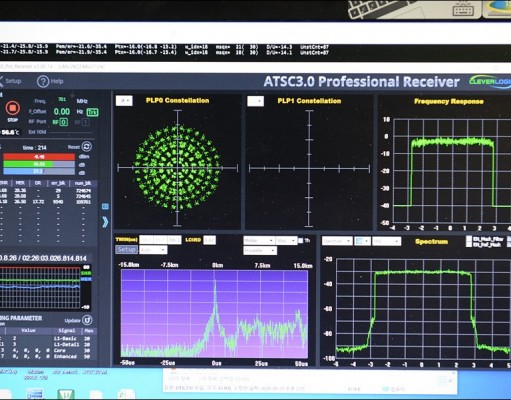Click the time : 214 counter
The width and height of the screenshot is (511, 400).
click(34, 148)
